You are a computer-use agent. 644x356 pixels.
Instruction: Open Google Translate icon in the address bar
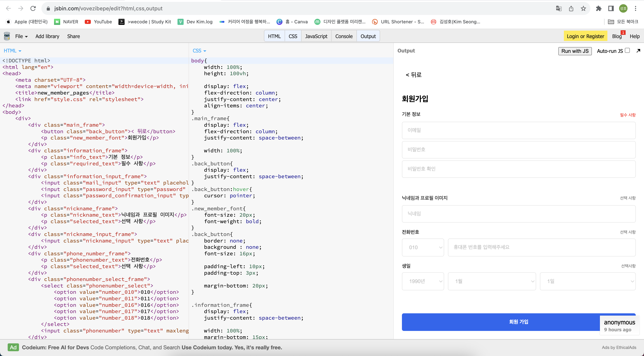pos(559,8)
